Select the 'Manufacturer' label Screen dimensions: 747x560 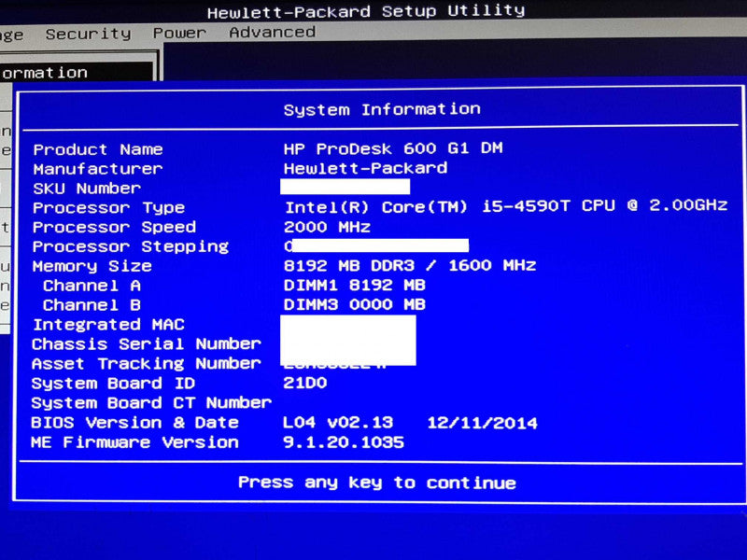[98, 169]
